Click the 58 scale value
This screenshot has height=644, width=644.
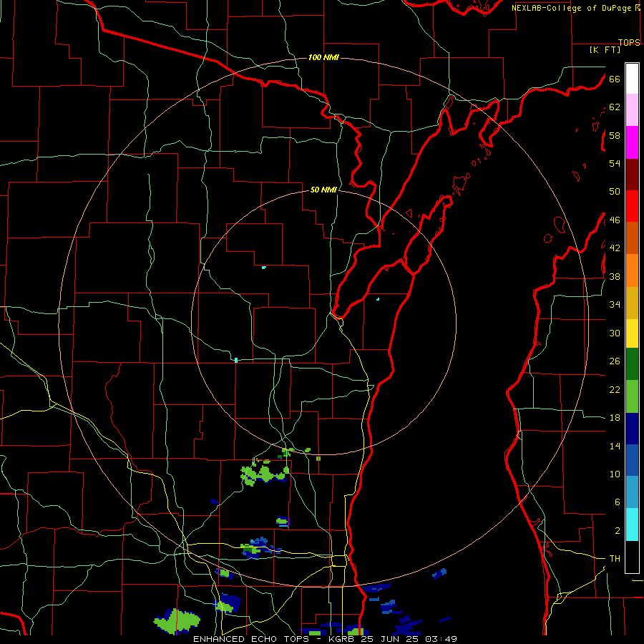click(615, 135)
